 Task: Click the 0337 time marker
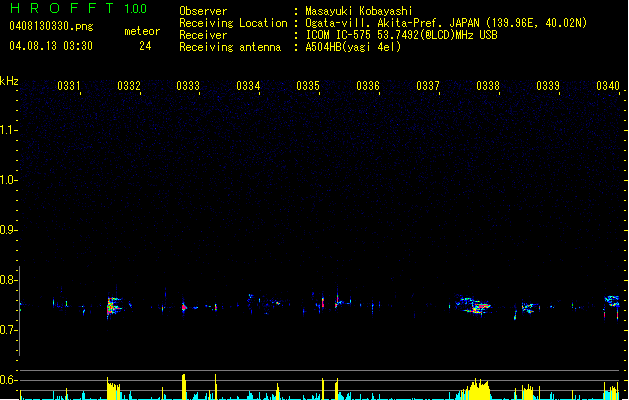tap(428, 85)
